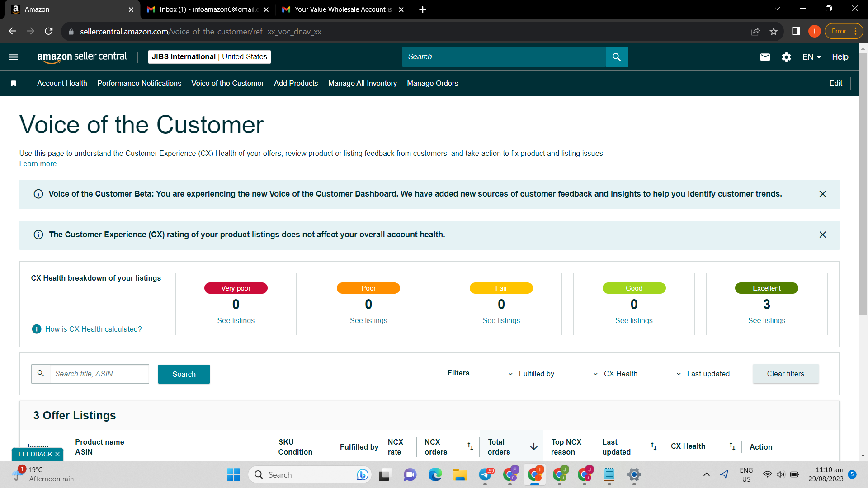The image size is (868, 488).
Task: Open the Windows Start menu
Action: tap(233, 474)
